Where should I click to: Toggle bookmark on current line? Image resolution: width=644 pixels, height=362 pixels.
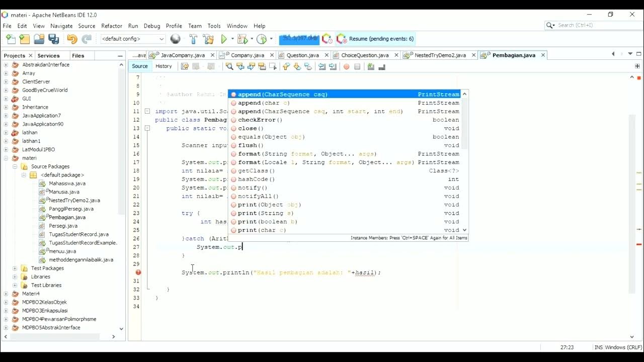tap(308, 66)
